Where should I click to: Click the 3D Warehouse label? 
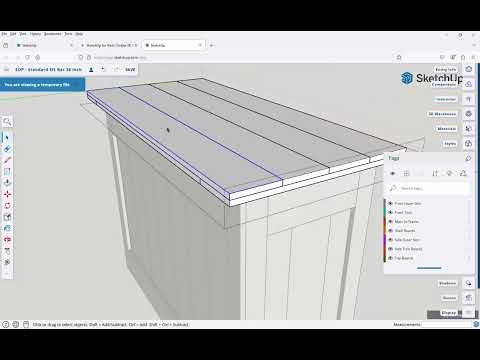pyautogui.click(x=442, y=114)
